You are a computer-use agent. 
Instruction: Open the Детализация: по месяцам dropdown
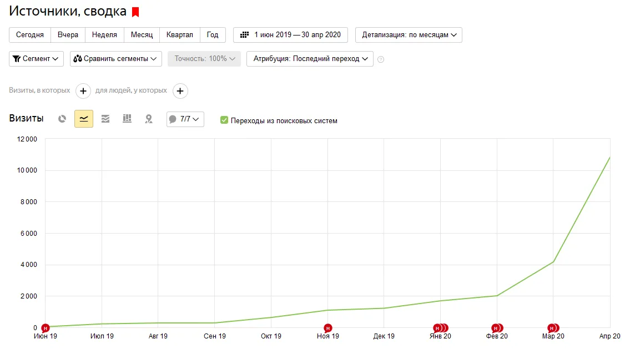[409, 34]
